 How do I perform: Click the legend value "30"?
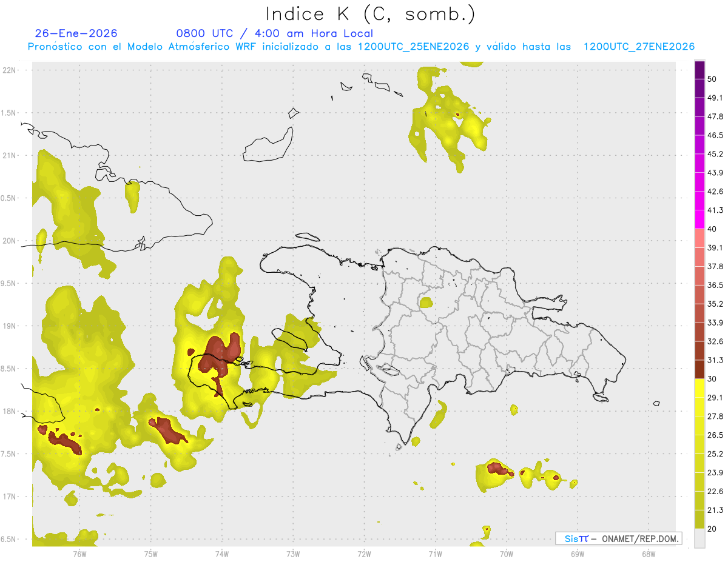712,379
